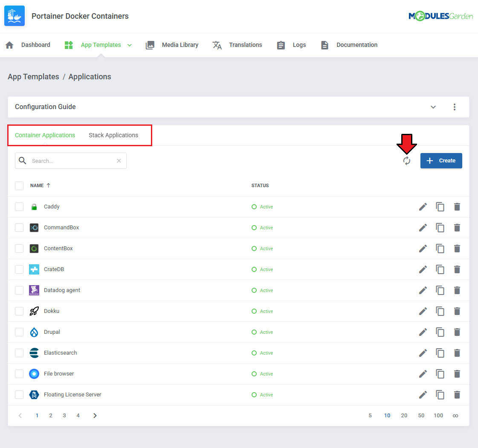Duplicate the Dokku application

tap(440, 311)
